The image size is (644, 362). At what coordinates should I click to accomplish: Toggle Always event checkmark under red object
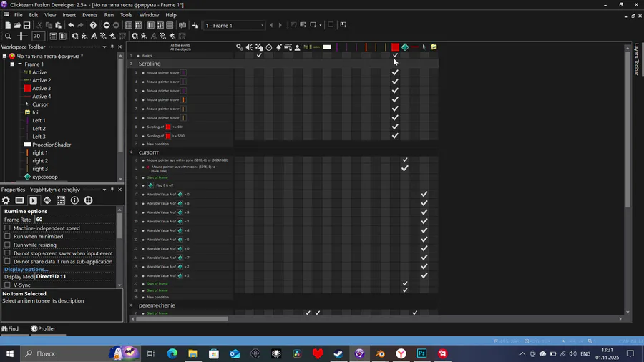(395, 55)
